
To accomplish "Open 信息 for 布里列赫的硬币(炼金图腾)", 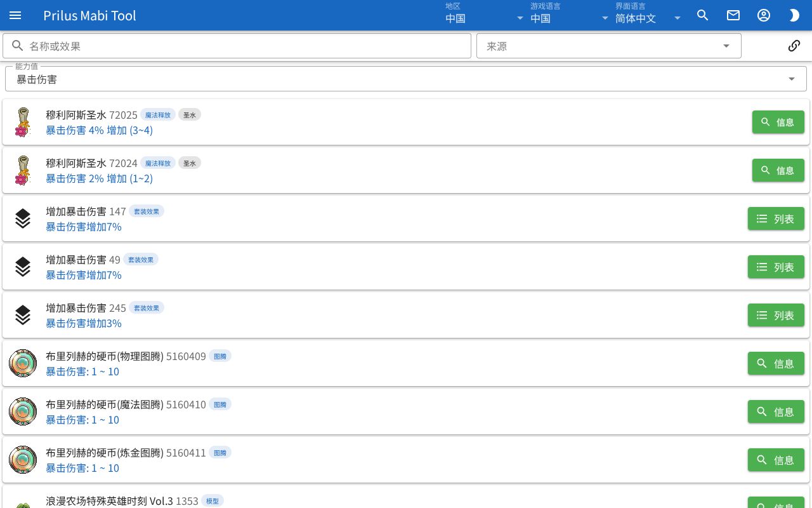I will [776, 460].
